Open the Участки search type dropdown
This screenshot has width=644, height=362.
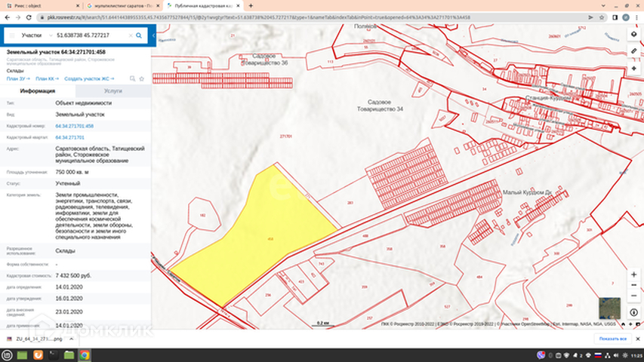(36, 35)
